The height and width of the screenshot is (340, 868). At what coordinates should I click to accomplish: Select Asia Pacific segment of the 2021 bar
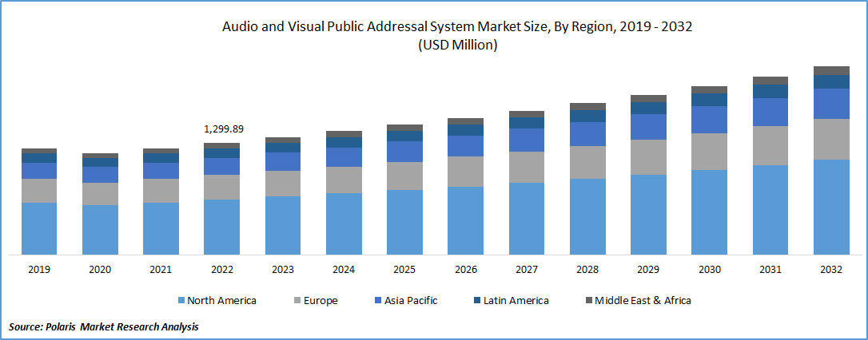pyautogui.click(x=161, y=170)
